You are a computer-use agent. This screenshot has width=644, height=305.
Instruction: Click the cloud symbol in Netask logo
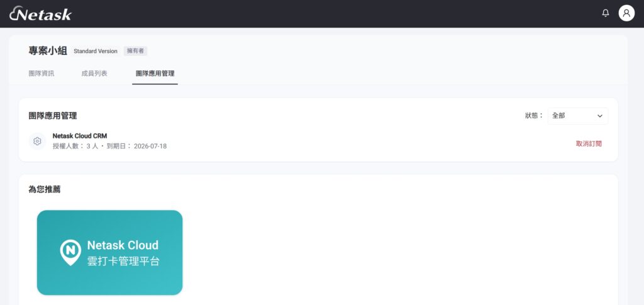15,13
